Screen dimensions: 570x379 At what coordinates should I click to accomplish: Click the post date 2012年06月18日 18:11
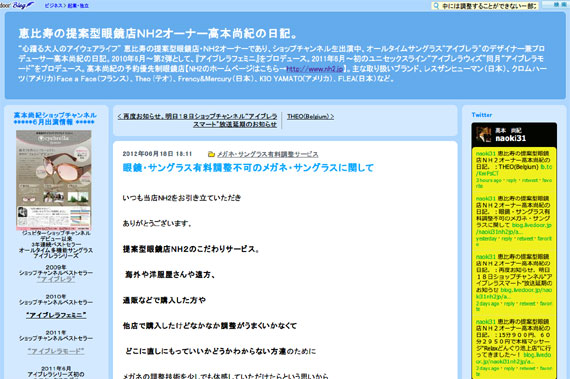[x=157, y=154]
